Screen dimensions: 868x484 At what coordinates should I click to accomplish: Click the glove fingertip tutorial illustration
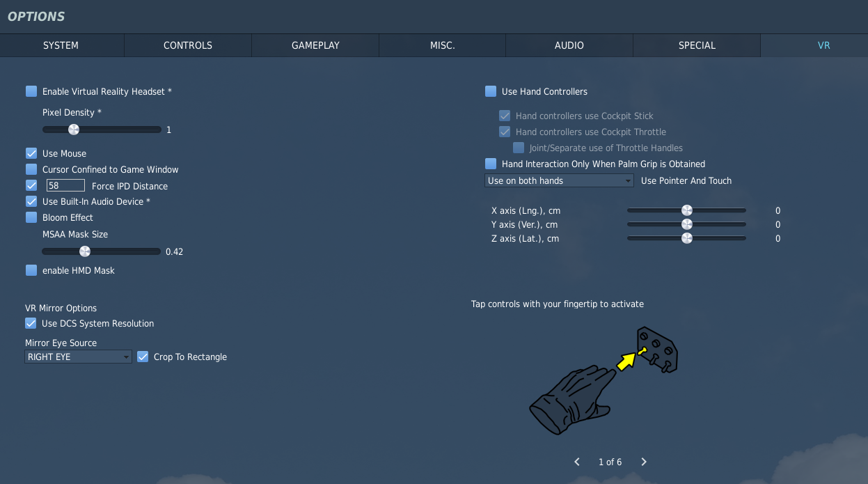(603, 380)
